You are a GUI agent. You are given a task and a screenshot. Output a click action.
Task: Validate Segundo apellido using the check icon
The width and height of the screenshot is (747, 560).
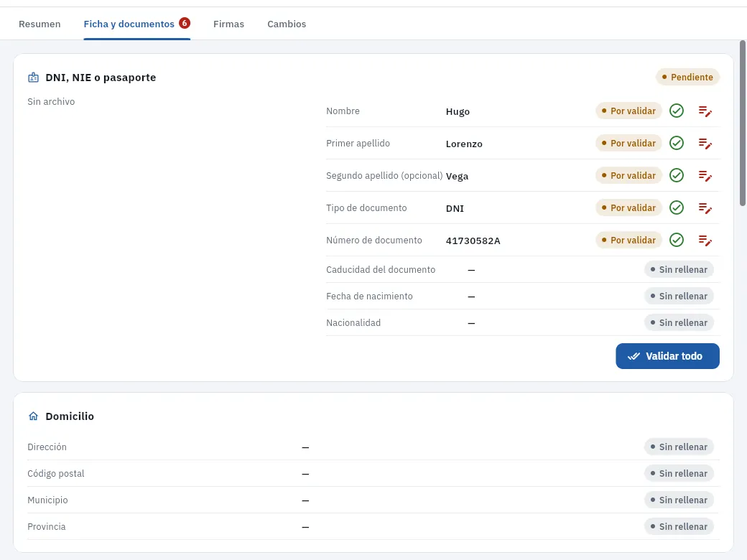coord(677,176)
